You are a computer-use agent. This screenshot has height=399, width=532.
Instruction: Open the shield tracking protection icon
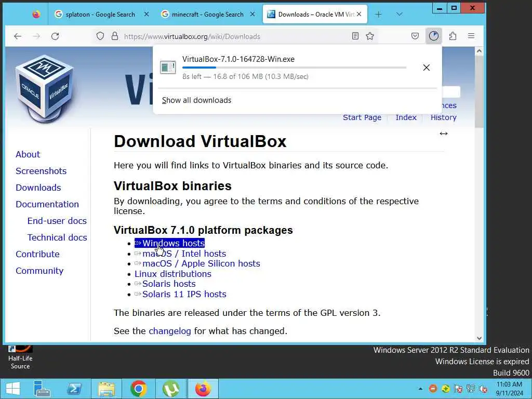pos(100,36)
